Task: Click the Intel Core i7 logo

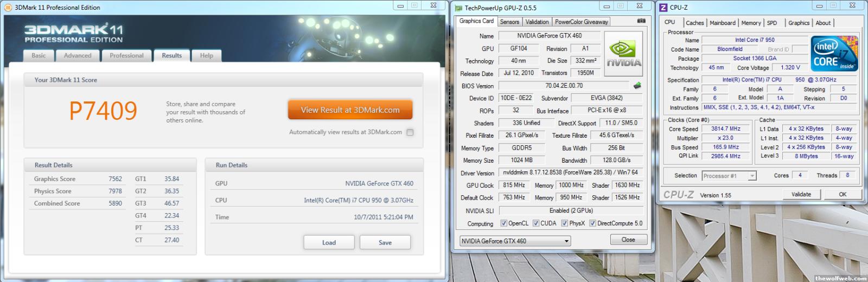Action: click(834, 53)
